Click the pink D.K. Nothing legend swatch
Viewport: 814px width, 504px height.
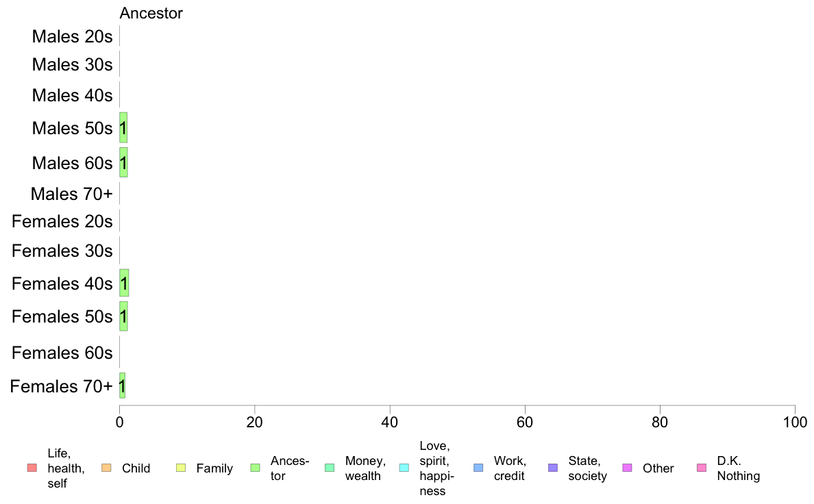(x=702, y=468)
